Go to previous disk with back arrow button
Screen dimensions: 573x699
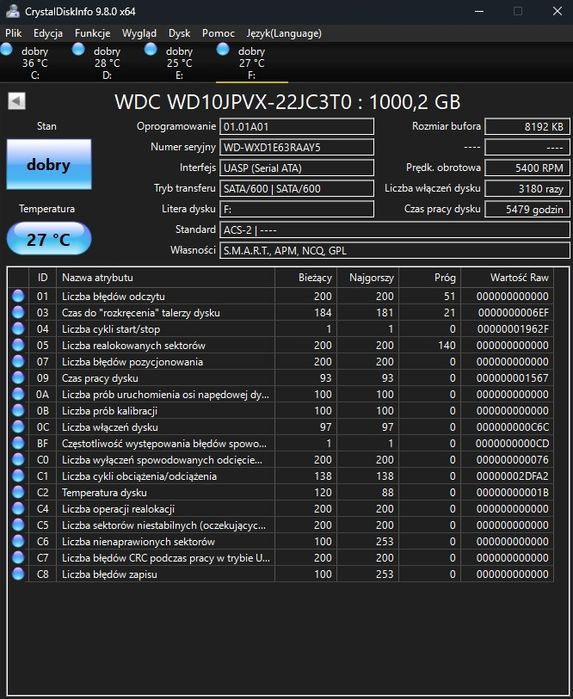point(17,101)
